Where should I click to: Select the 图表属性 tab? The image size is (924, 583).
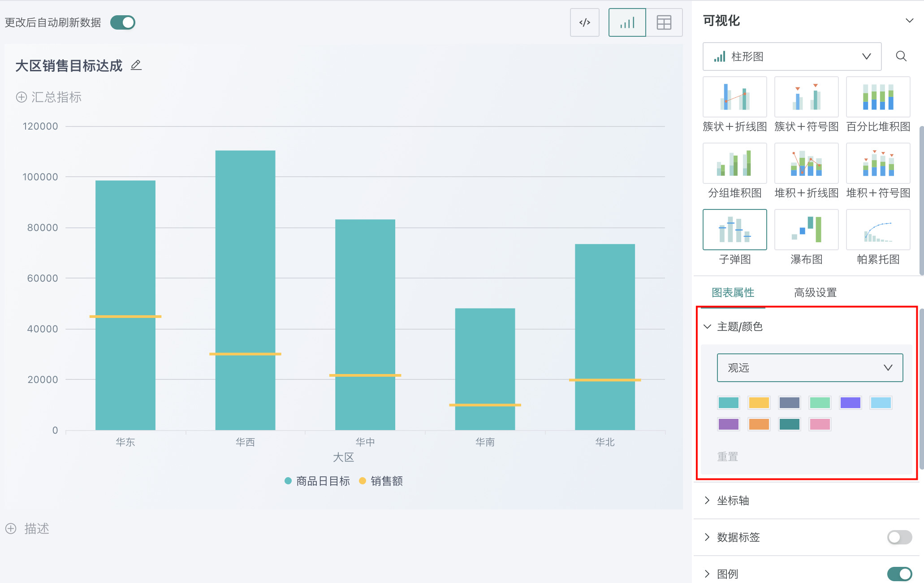[733, 292]
